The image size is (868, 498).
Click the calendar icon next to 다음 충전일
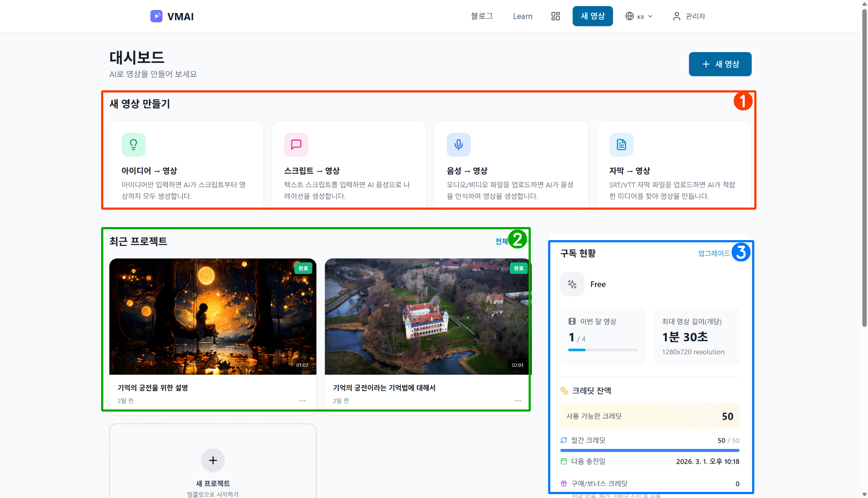(563, 461)
